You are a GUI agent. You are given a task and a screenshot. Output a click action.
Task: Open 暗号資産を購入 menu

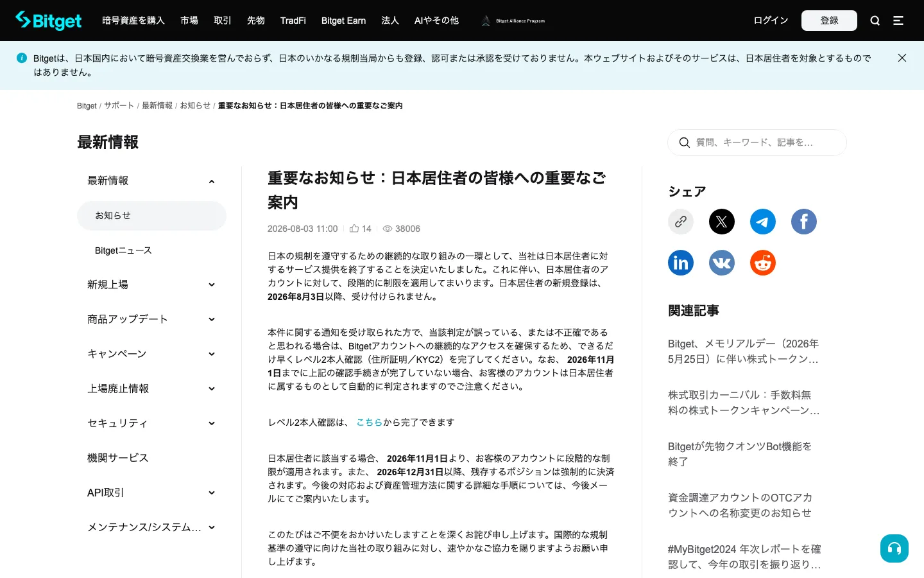point(133,21)
